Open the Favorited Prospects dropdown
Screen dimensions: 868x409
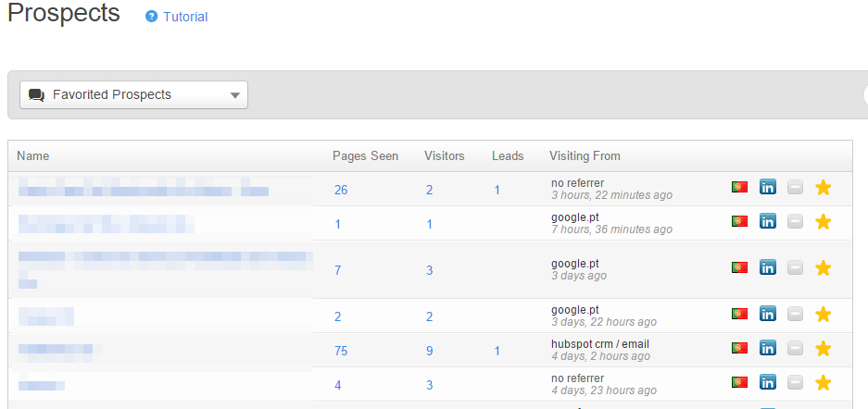134,94
